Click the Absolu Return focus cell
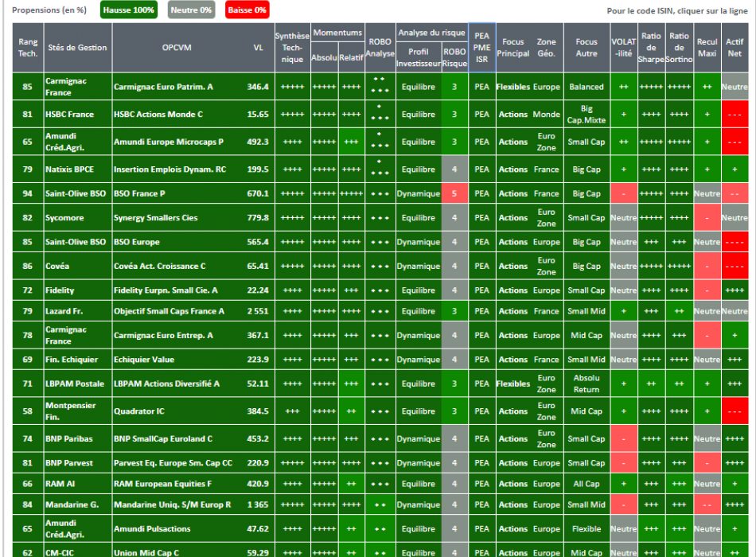 pos(586,384)
